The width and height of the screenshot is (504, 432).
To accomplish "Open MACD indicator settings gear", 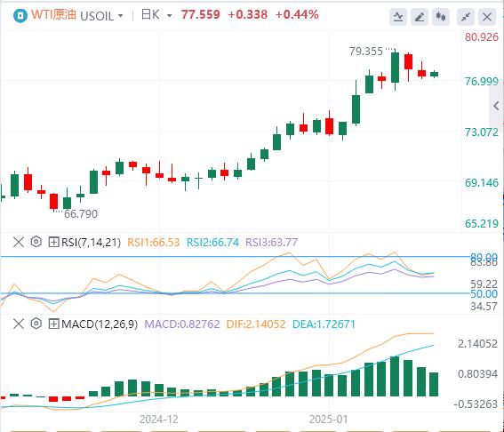I will pos(36,324).
